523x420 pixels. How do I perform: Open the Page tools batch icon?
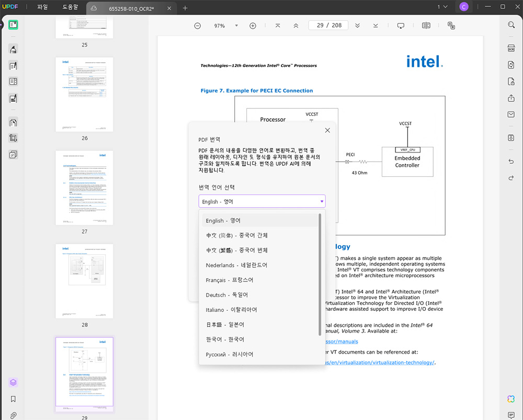[13, 154]
